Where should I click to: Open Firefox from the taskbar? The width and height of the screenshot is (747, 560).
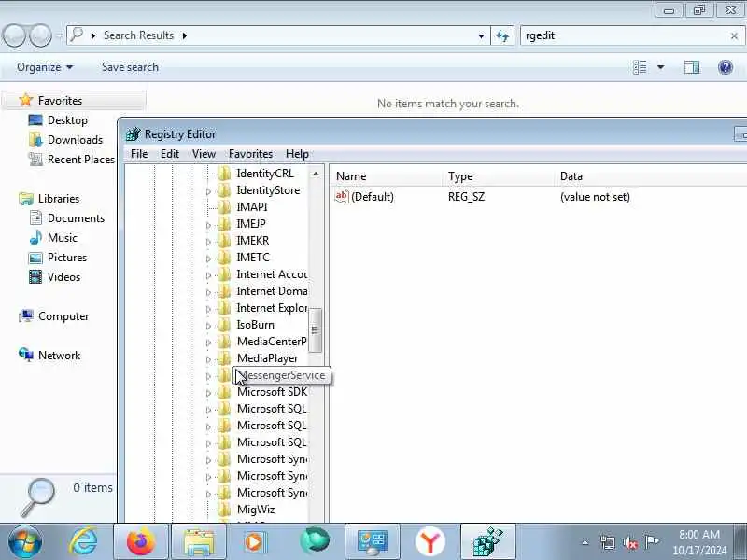coord(141,541)
